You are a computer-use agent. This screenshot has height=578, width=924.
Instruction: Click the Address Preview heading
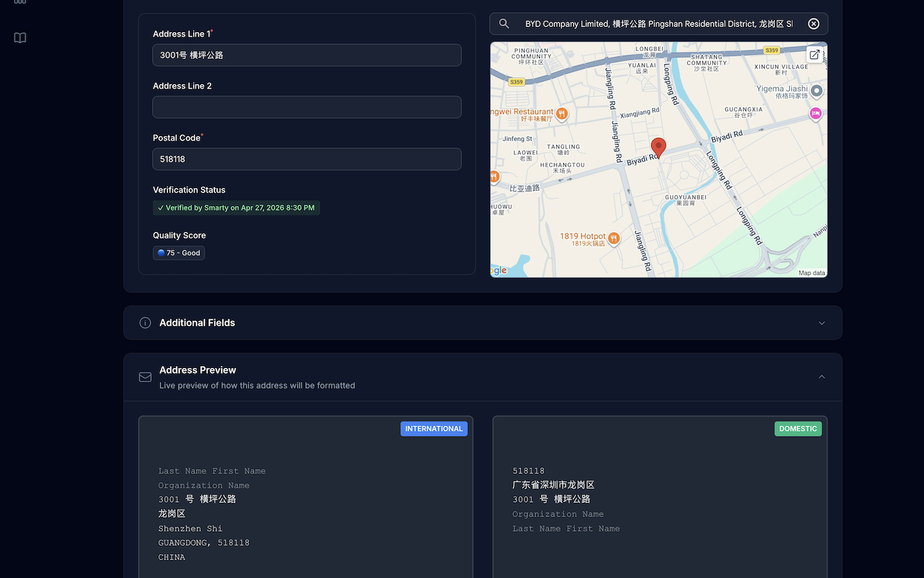click(x=198, y=370)
